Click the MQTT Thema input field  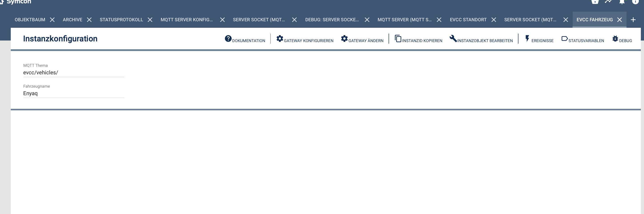click(74, 73)
